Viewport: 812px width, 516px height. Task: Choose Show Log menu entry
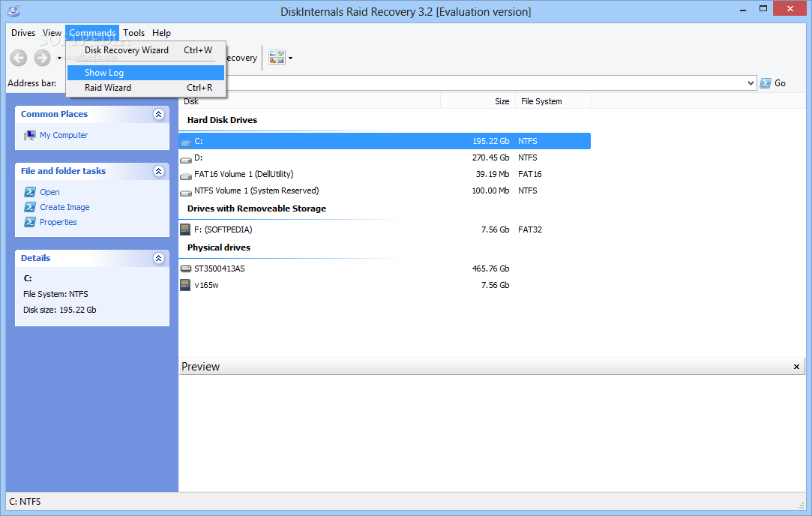(x=146, y=73)
